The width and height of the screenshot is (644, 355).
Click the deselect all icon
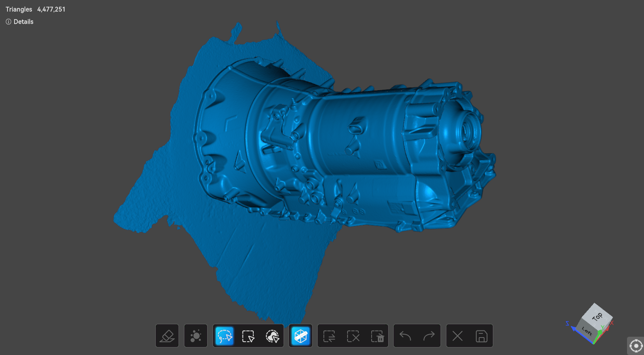pyautogui.click(x=353, y=336)
